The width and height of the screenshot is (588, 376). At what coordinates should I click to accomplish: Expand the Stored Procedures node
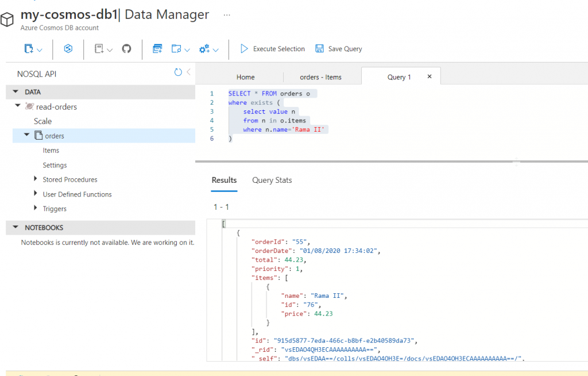click(x=36, y=179)
